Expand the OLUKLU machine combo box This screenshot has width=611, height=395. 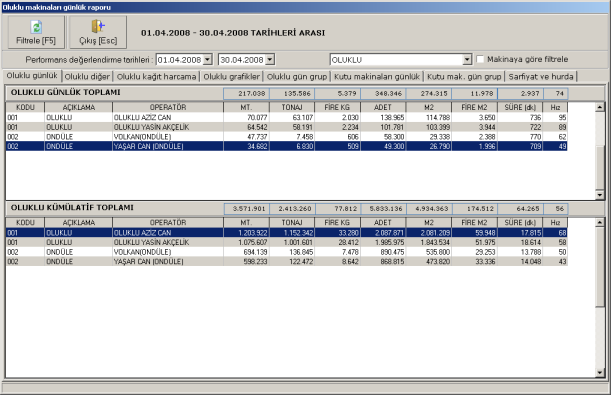tap(467, 60)
